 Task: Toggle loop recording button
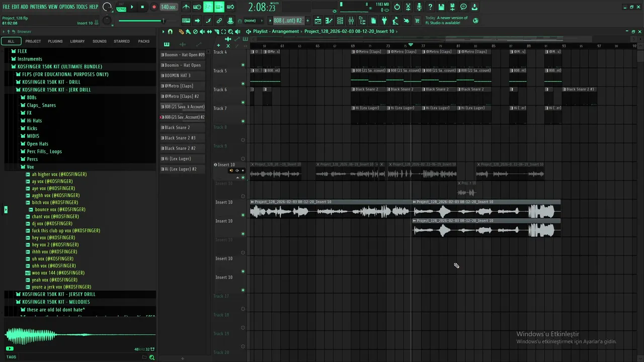point(230,7)
